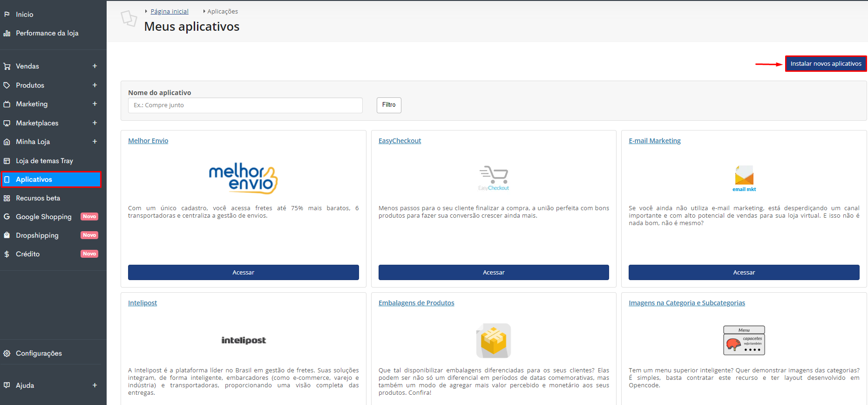Click the Google Shopping G icon

point(7,217)
